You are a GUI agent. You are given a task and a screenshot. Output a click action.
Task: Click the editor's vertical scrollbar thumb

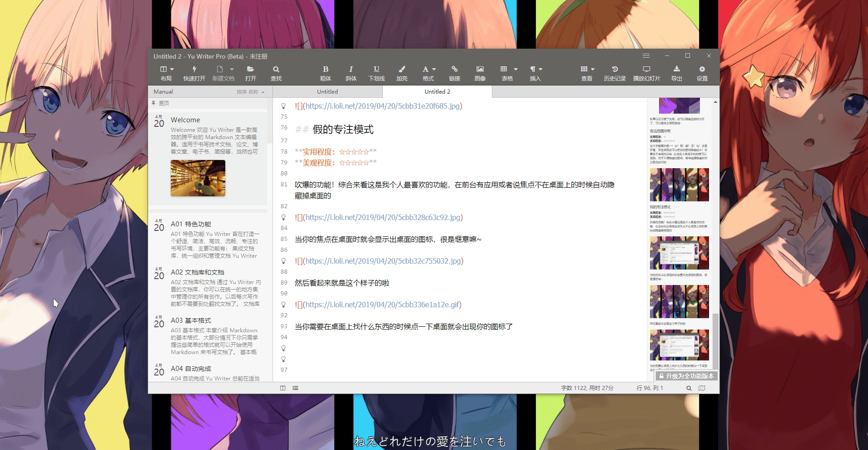click(715, 341)
